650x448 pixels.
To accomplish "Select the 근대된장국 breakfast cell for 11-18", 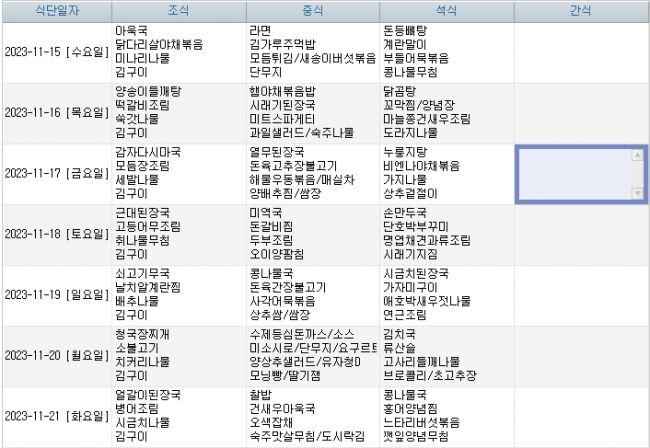I will tap(178, 234).
